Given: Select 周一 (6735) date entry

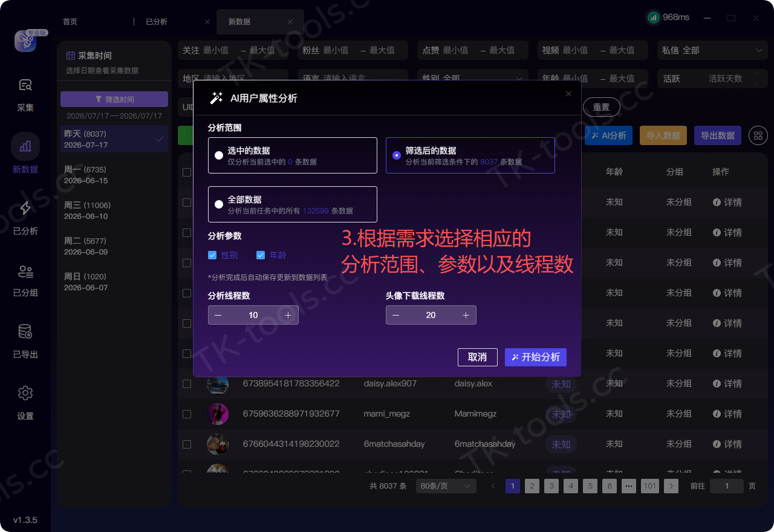Looking at the screenshot, I should coord(114,175).
